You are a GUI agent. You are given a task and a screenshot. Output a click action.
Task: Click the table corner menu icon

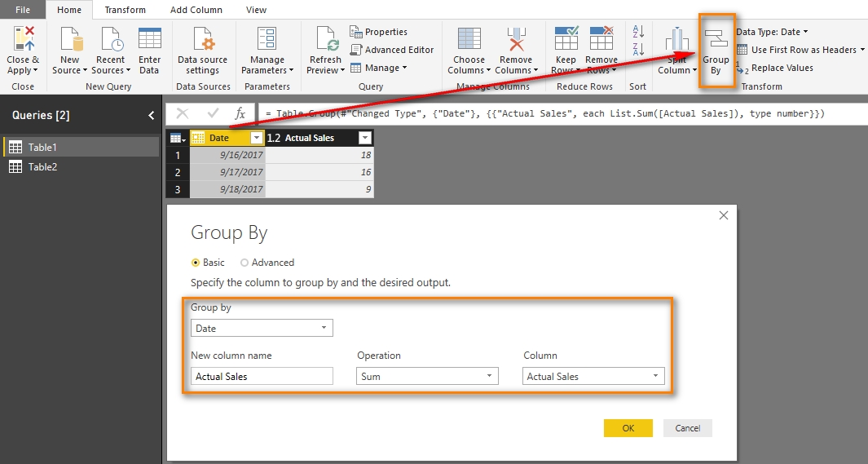177,138
